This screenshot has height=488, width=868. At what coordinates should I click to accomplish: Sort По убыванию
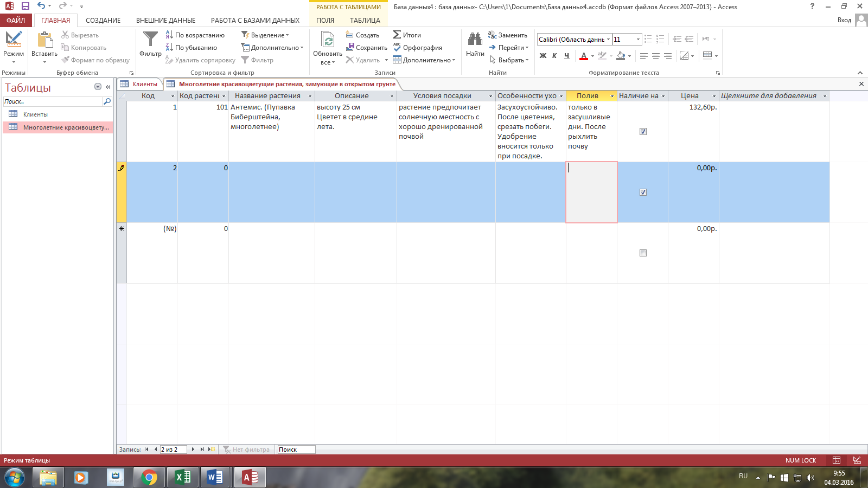pos(191,48)
